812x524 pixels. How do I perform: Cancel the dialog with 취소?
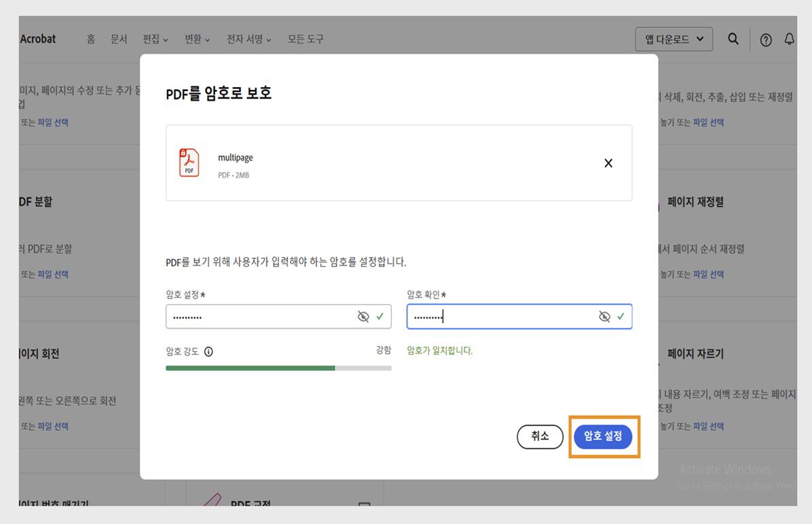point(540,436)
